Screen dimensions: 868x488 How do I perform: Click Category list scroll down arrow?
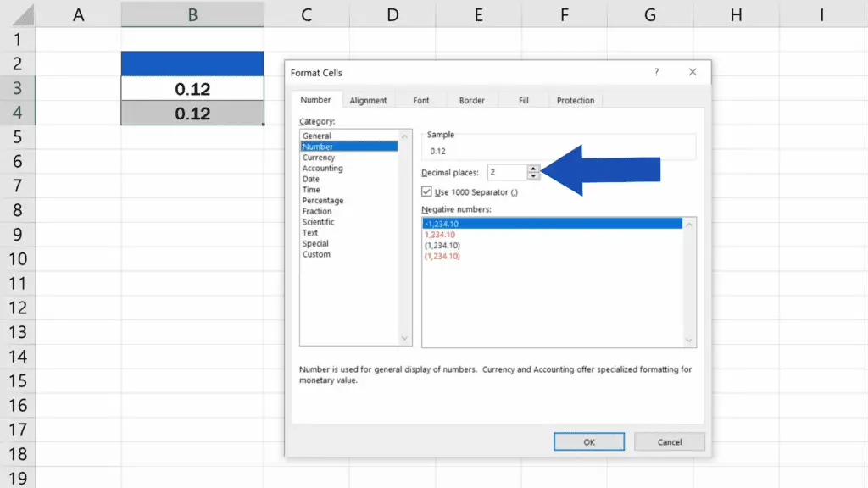[x=404, y=339]
